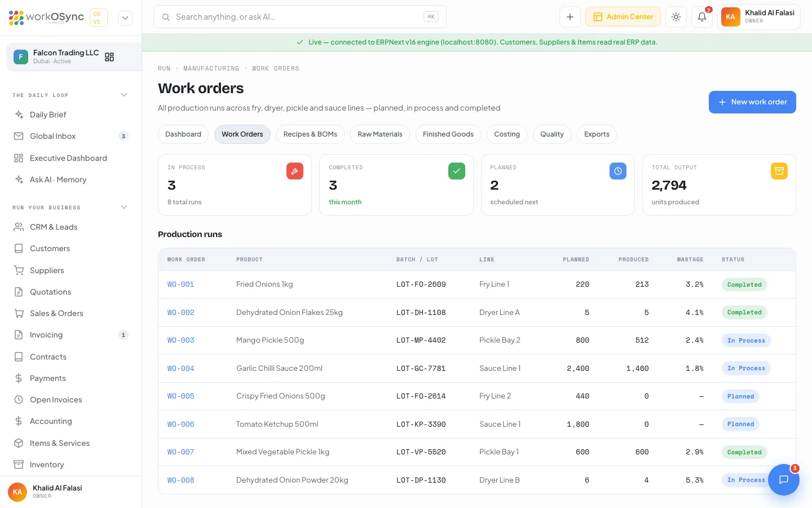Viewport: 812px width, 508px height.
Task: Click the notifications bell icon
Action: [702, 17]
